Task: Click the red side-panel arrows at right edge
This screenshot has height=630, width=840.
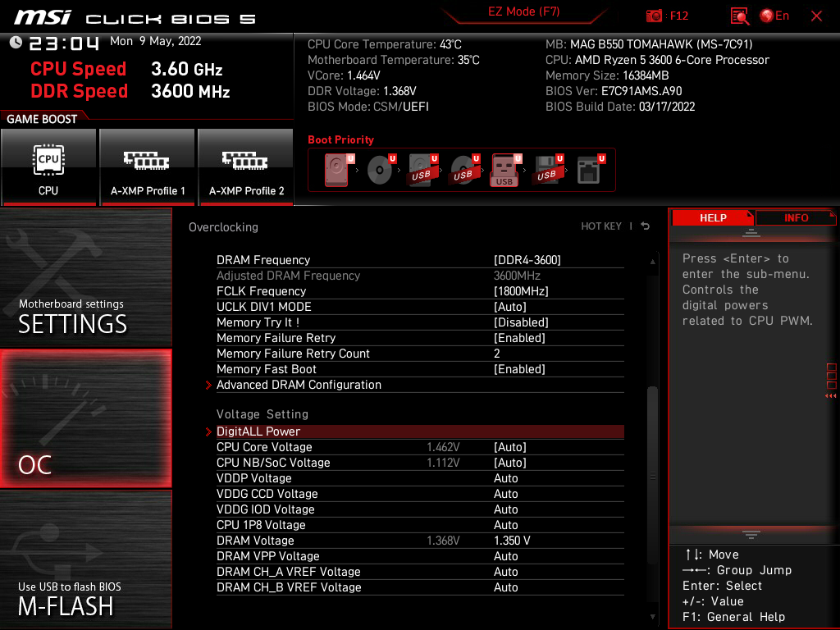Action: pyautogui.click(x=831, y=396)
